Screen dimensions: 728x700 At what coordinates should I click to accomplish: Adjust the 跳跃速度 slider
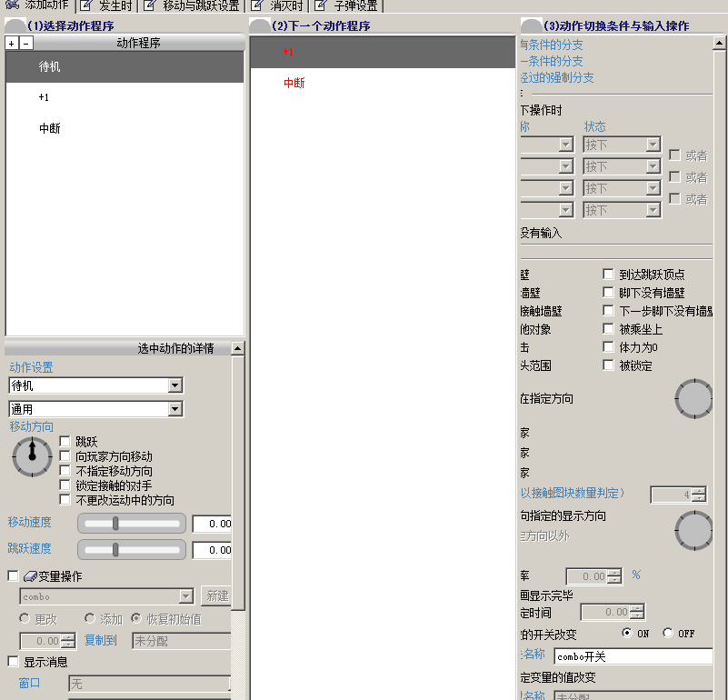point(132,550)
